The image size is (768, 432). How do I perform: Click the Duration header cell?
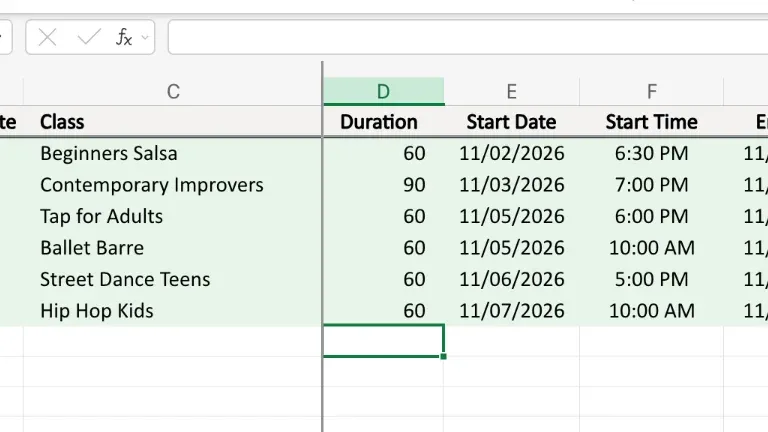384,122
